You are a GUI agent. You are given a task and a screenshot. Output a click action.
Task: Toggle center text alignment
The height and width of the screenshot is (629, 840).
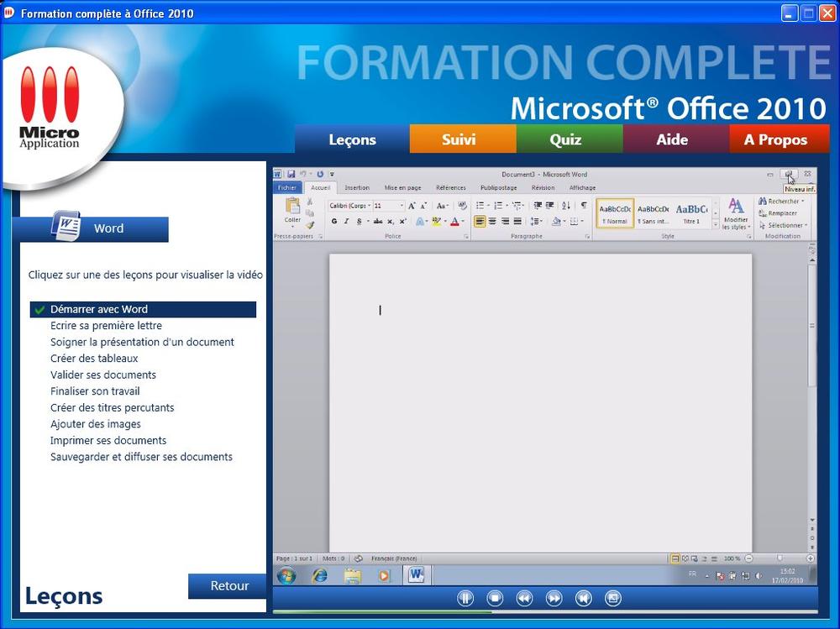[x=492, y=221]
